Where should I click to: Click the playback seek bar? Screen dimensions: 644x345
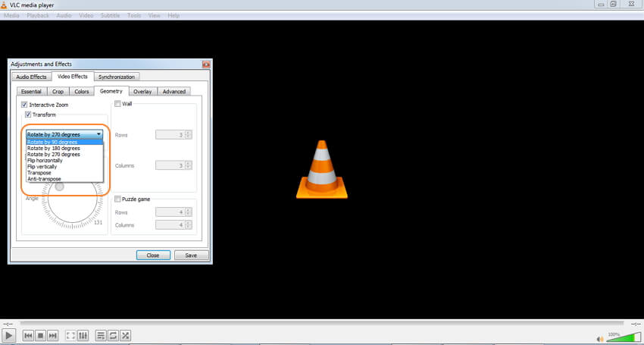[321, 324]
